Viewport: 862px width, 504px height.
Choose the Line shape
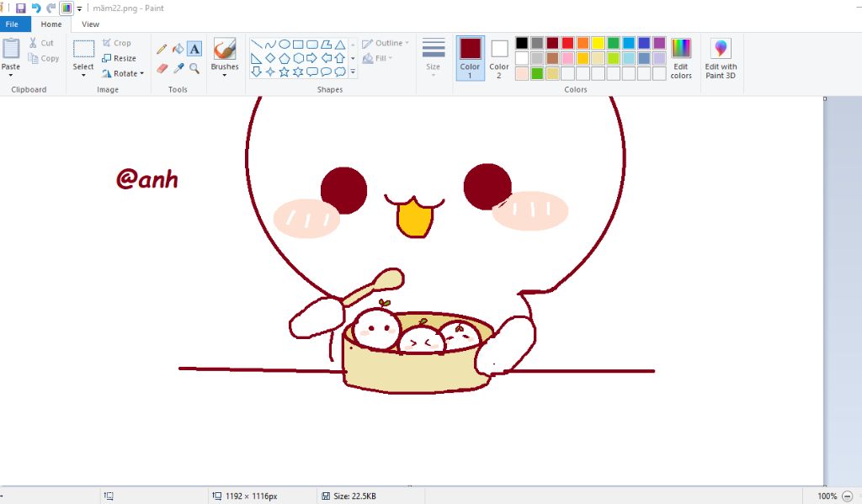tap(256, 45)
